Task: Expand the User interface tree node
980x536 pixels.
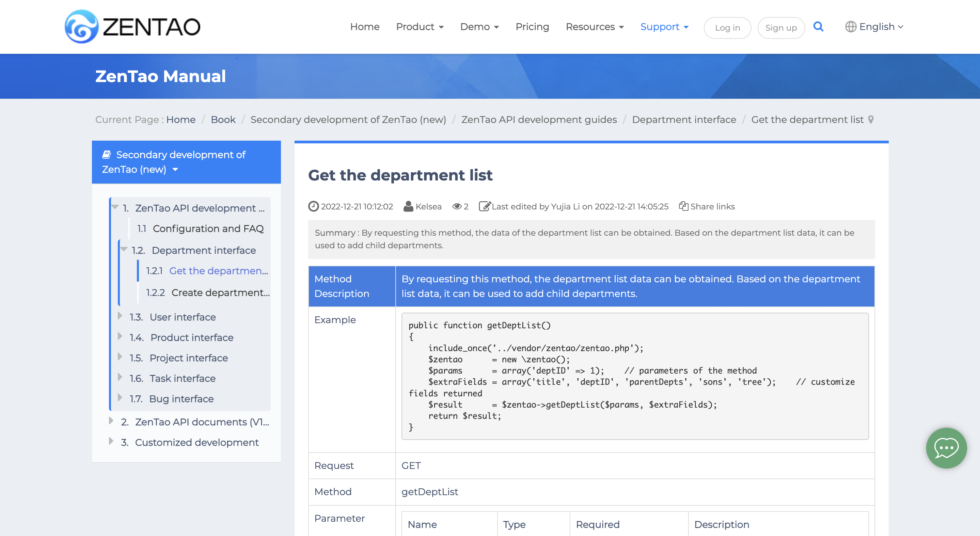Action: [120, 316]
